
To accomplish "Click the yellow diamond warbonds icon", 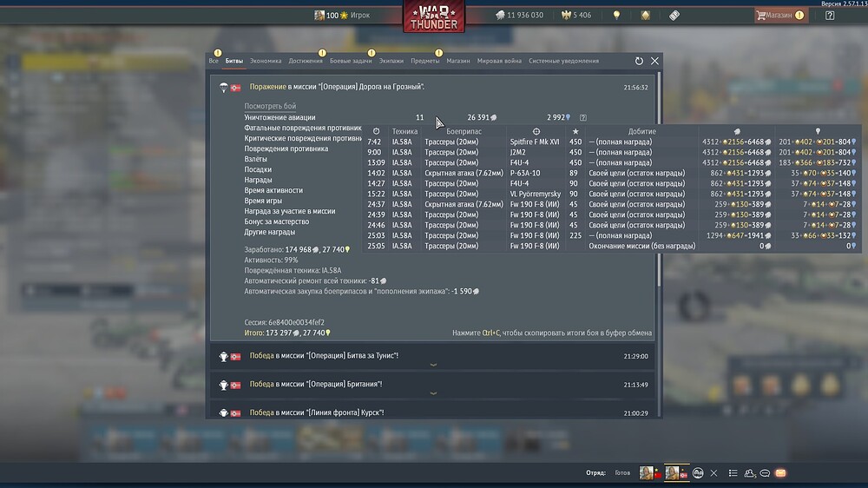I will click(x=646, y=16).
